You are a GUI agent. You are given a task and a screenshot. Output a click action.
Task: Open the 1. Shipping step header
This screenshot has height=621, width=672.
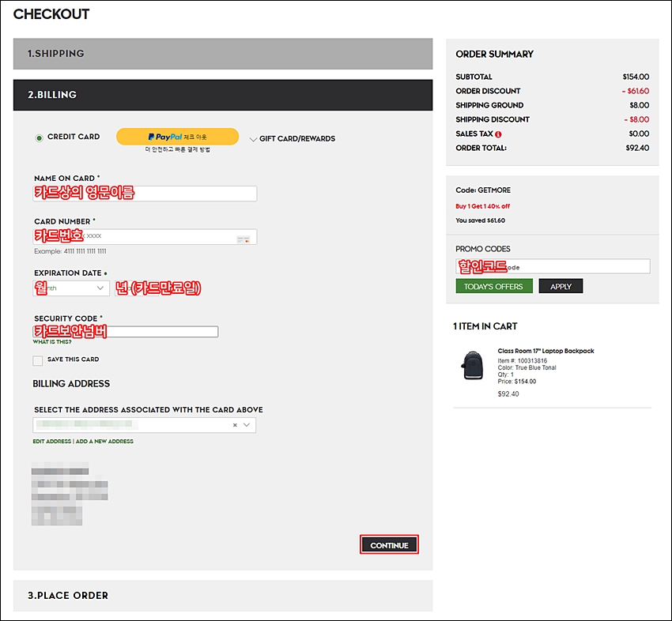[223, 54]
